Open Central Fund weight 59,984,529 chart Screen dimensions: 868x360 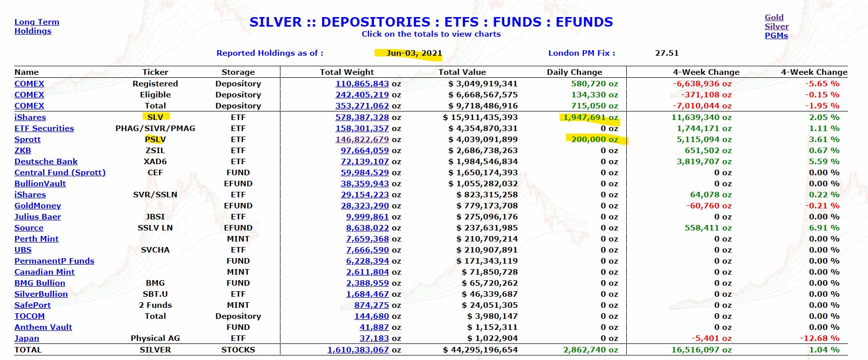coord(365,172)
